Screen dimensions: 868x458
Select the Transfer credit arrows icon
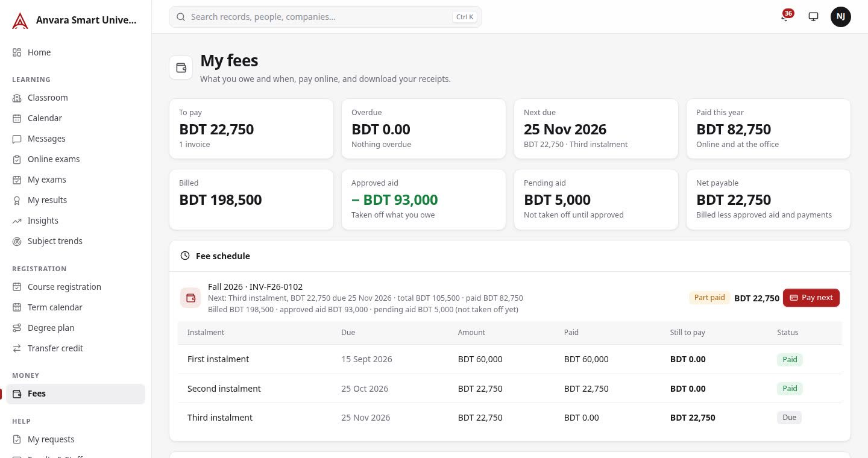tap(17, 348)
